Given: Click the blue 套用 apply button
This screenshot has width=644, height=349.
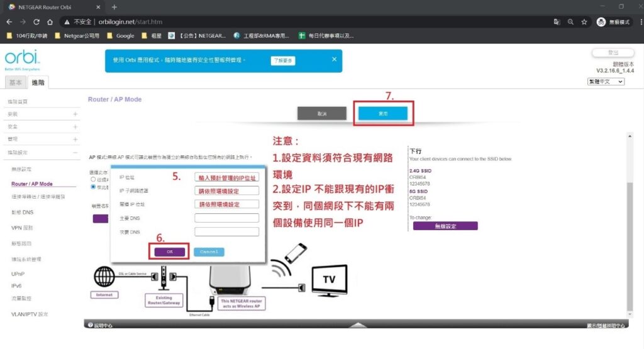Looking at the screenshot, I should 383,114.
